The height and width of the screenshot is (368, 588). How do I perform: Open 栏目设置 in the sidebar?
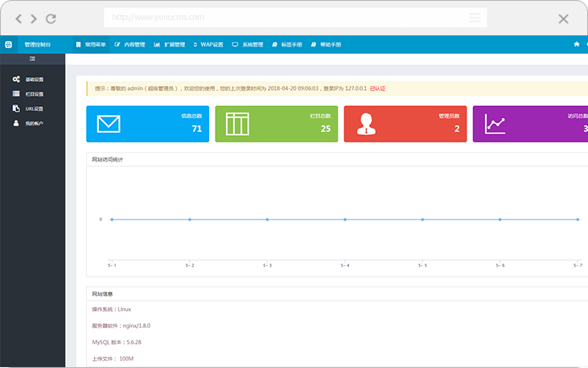(33, 94)
